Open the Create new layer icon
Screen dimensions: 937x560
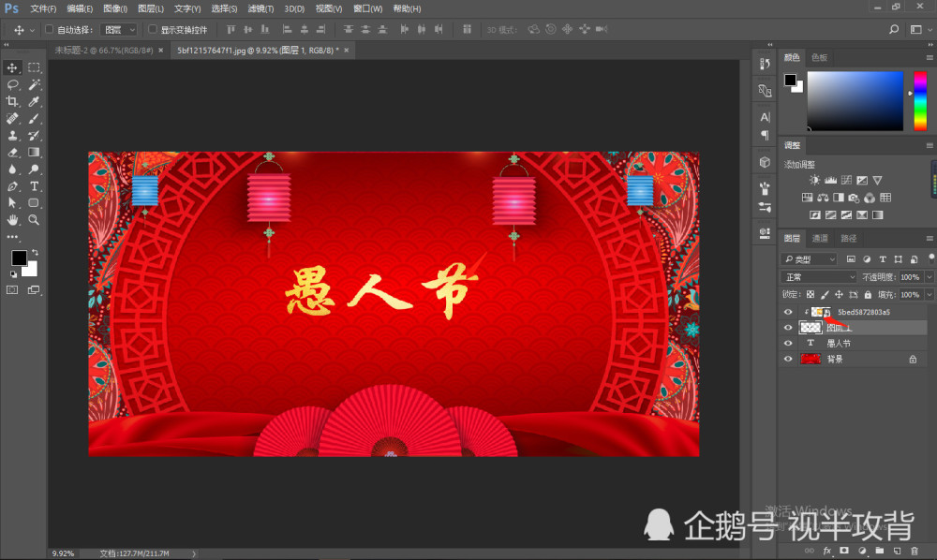tap(899, 550)
